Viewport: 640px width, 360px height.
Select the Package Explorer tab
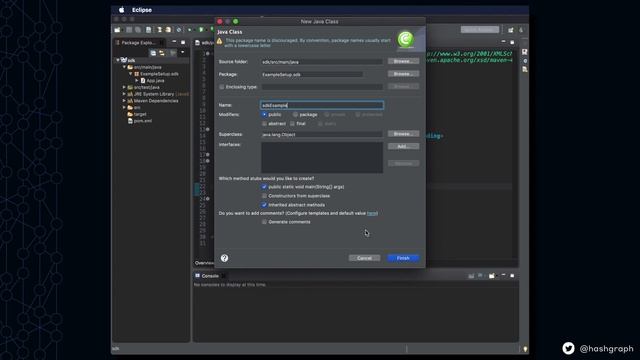[139, 42]
